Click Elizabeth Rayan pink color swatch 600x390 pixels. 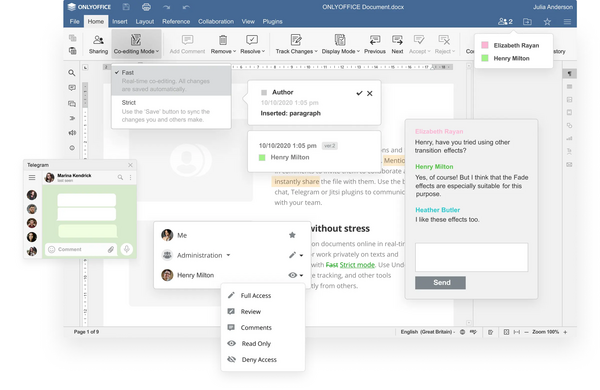coord(485,45)
